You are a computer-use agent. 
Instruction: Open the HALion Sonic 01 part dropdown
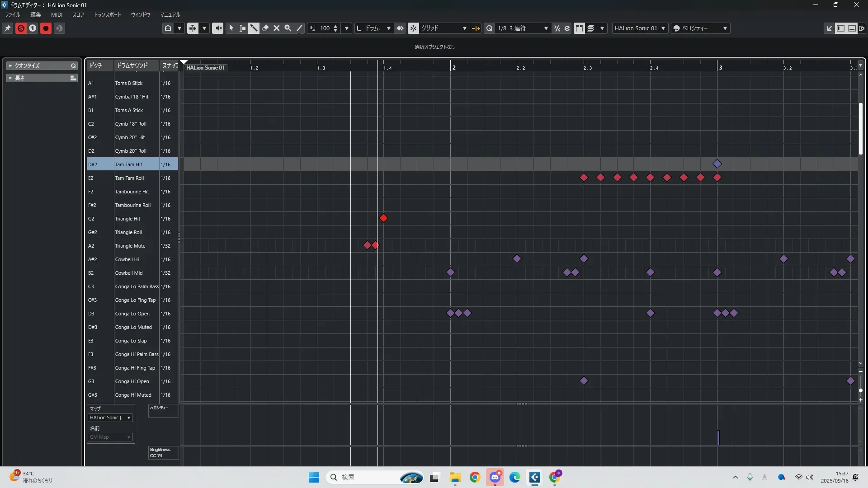pyautogui.click(x=640, y=28)
